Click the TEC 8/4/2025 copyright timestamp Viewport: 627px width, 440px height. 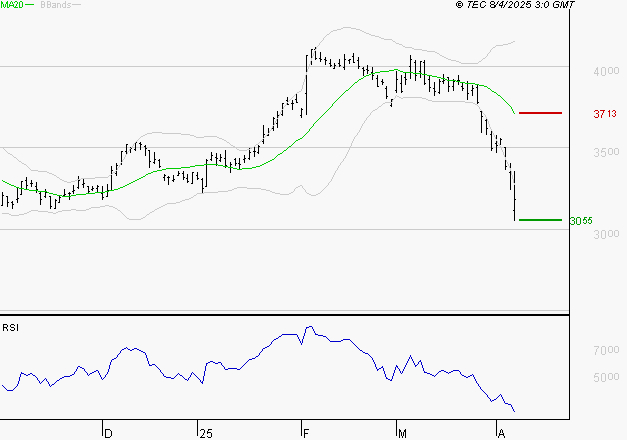coord(515,5)
